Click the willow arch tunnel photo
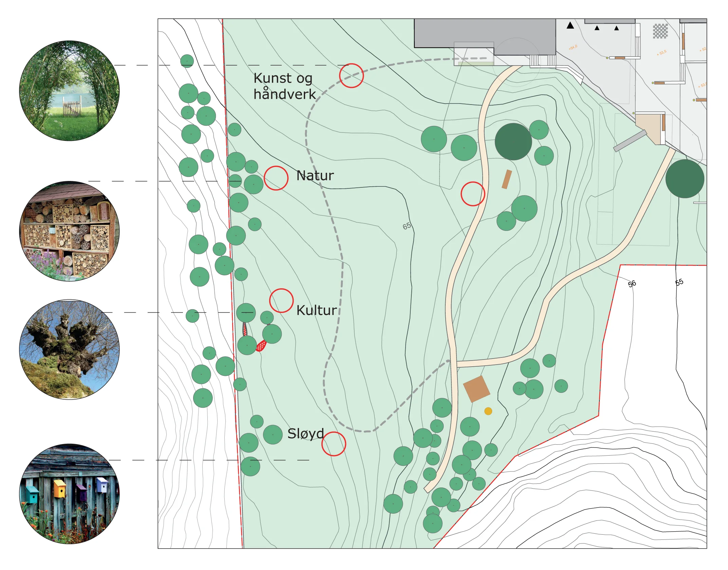 click(69, 91)
